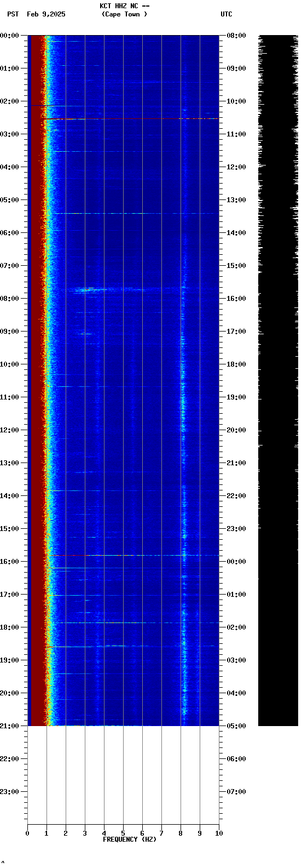Click the "UTC" timezone header
302x868 pixels.
point(226,14)
